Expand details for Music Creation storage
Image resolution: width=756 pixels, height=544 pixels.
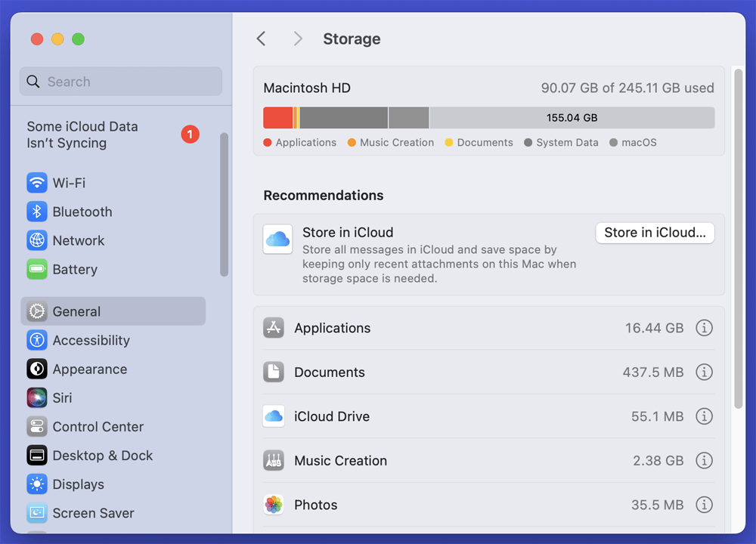tap(704, 460)
